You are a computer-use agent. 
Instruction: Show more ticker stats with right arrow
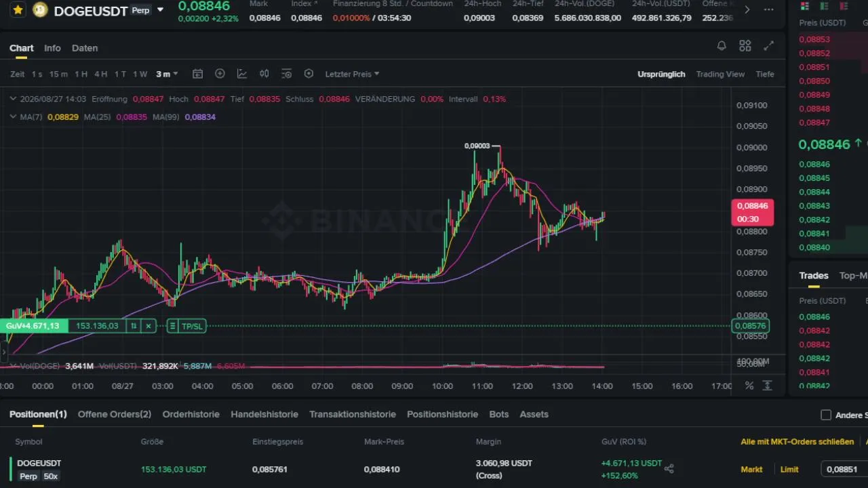[747, 9]
